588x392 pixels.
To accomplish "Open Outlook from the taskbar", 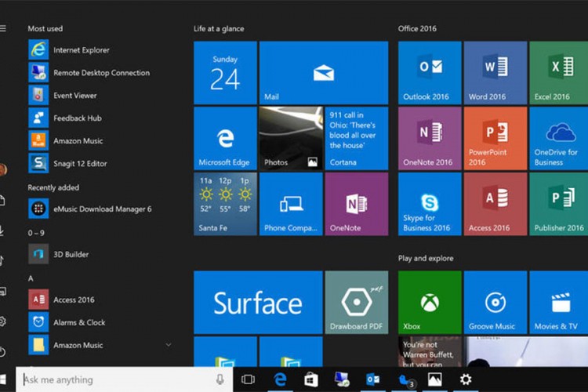I will pos(372,379).
